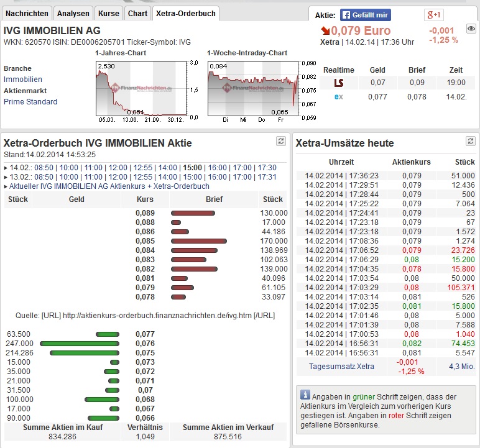Select the trade row at 17:36:23
Viewport: 480px width, 448px height.
click(x=385, y=176)
